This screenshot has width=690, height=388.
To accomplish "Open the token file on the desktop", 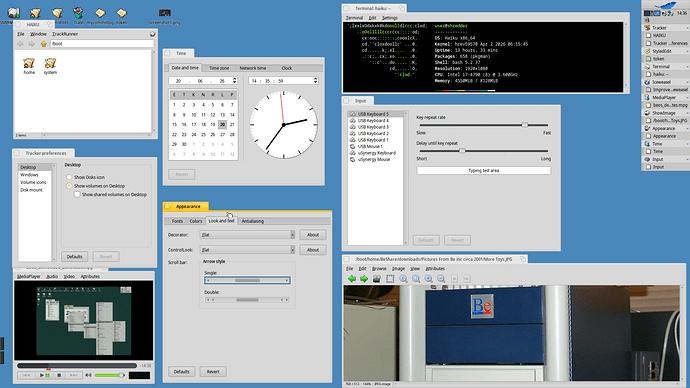I will pyautogui.click(x=121, y=15).
